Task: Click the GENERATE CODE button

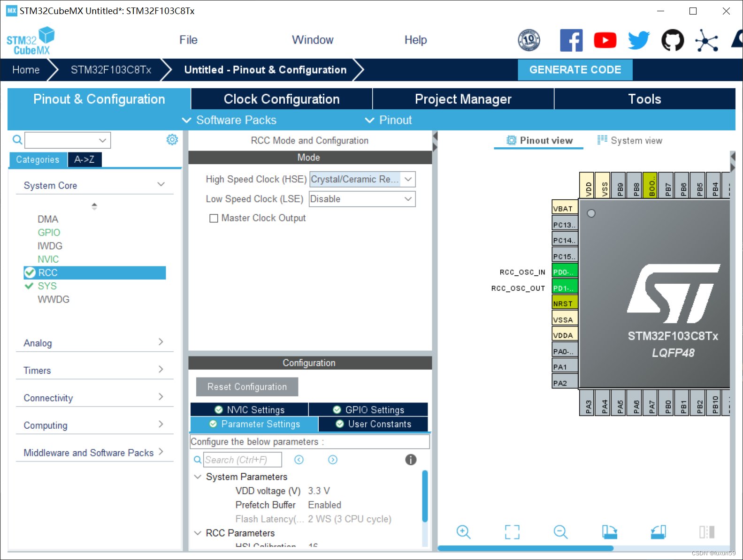Action: click(x=575, y=69)
